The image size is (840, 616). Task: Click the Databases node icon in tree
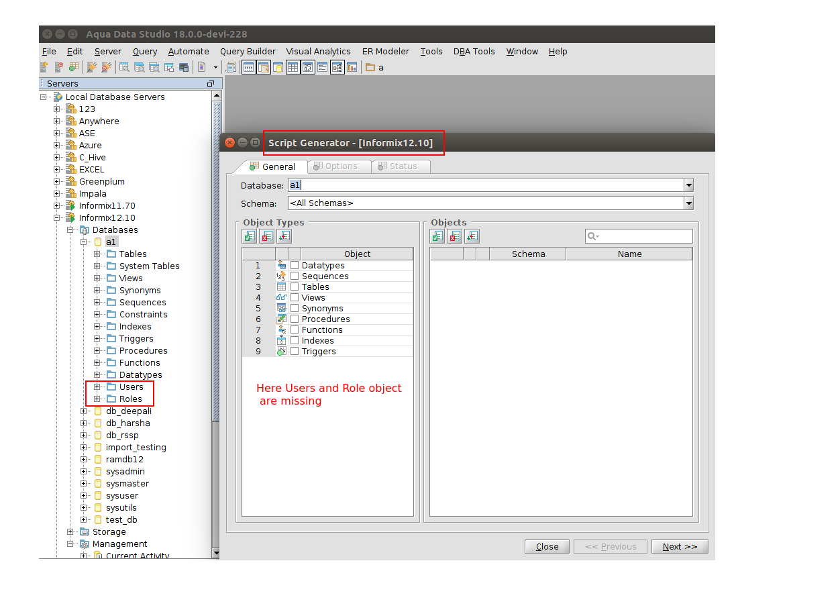84,229
